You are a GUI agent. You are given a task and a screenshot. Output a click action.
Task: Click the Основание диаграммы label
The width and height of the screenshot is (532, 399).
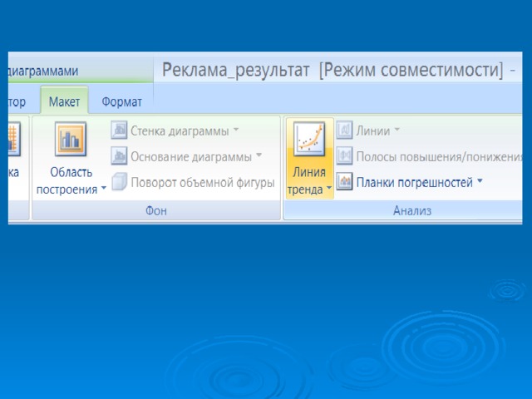point(191,157)
